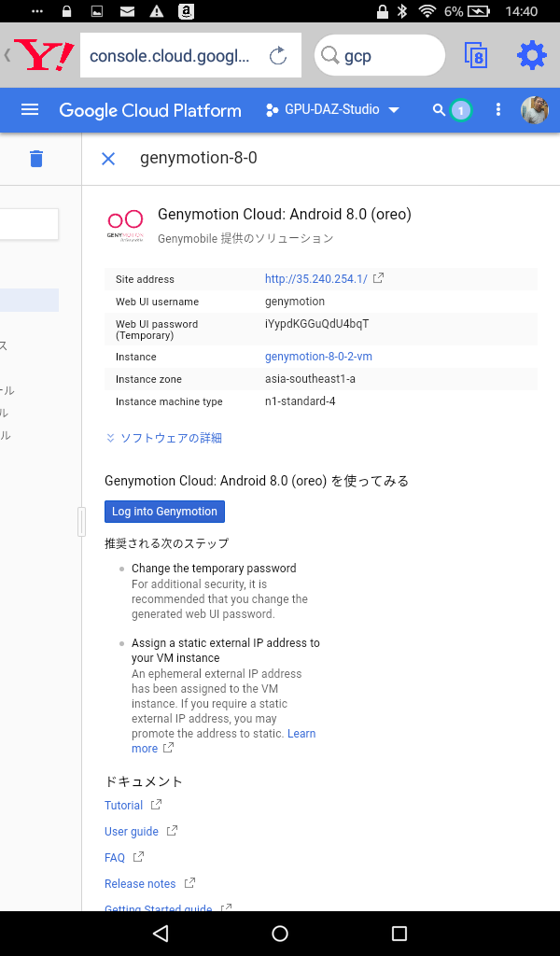The height and width of the screenshot is (956, 560).
Task: Click the external link icon next to Release notes
Action: (189, 883)
